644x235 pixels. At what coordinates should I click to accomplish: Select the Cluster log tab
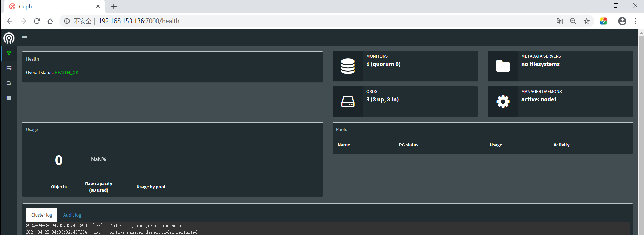42,215
